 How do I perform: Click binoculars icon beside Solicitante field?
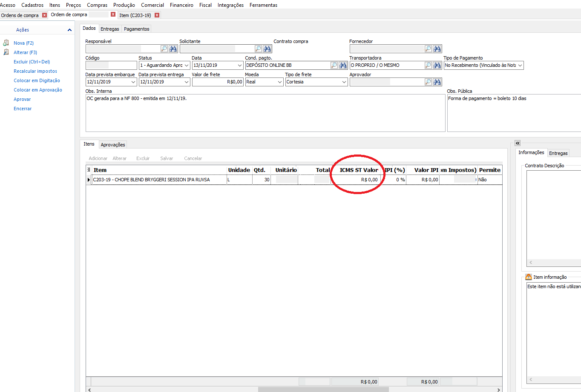coord(267,49)
